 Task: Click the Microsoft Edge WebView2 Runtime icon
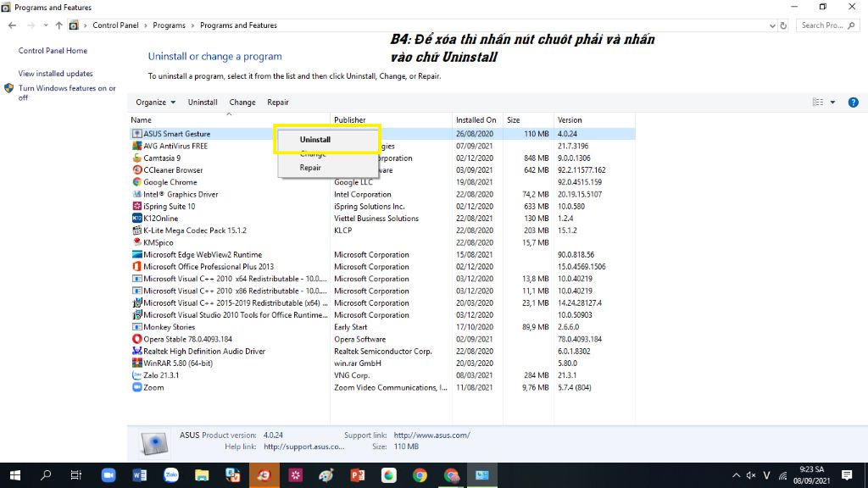tap(136, 254)
